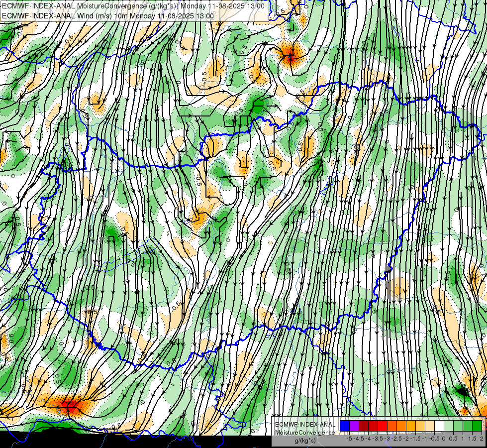The width and height of the screenshot is (487, 448).
Task: Click the Wind (m/s) 10m title line
Action: [108, 16]
